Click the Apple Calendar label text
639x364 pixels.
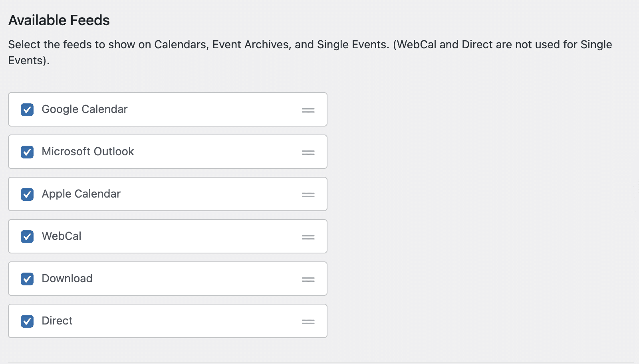[81, 194]
